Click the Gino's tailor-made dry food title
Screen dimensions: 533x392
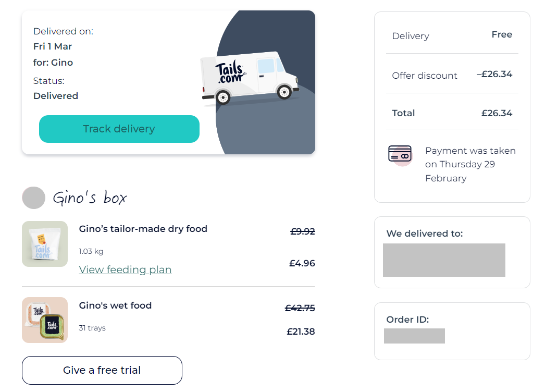tap(143, 229)
